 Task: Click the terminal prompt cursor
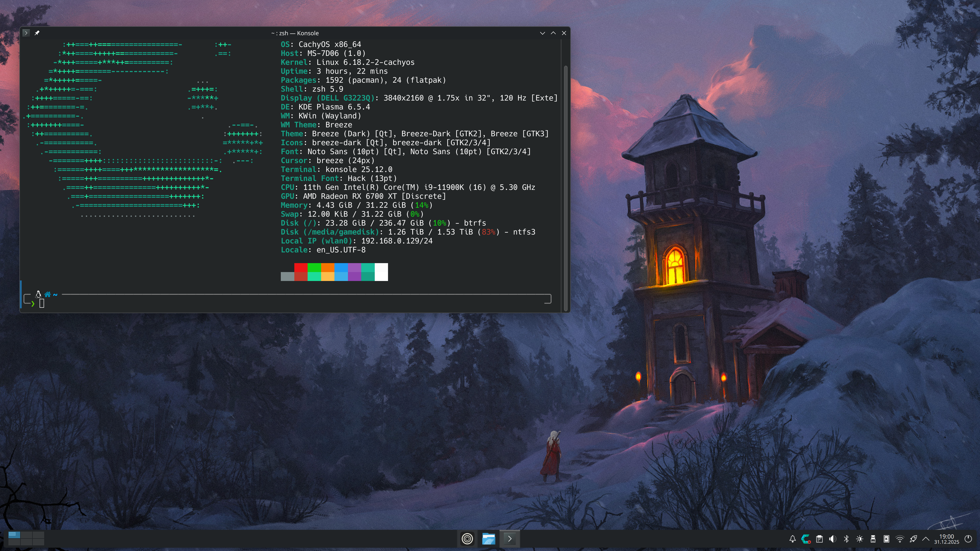tap(42, 303)
